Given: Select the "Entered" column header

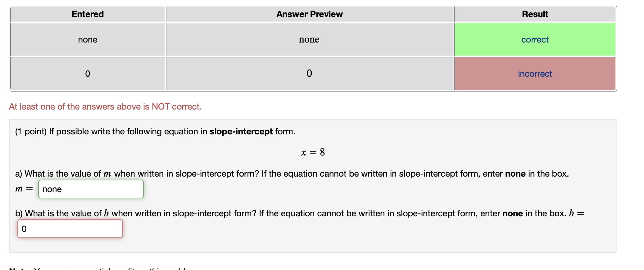Looking at the screenshot, I should (88, 14).
